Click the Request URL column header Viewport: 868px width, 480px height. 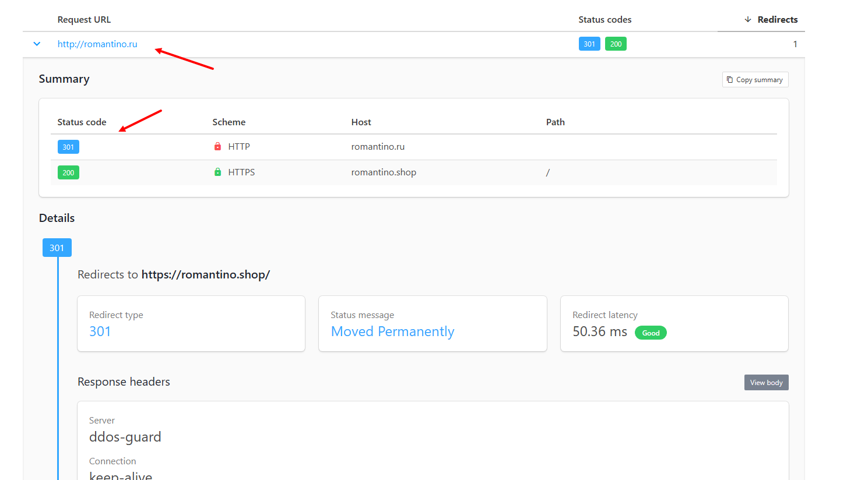click(x=84, y=20)
